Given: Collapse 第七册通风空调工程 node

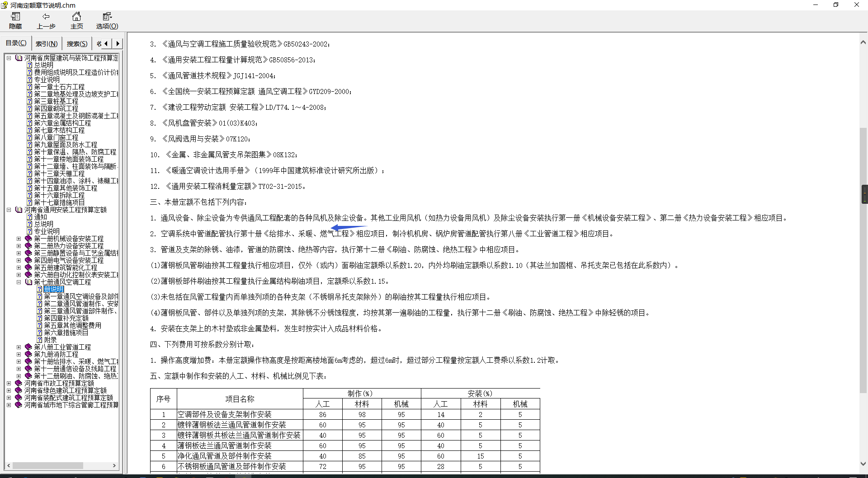Looking at the screenshot, I should pyautogui.click(x=19, y=282).
